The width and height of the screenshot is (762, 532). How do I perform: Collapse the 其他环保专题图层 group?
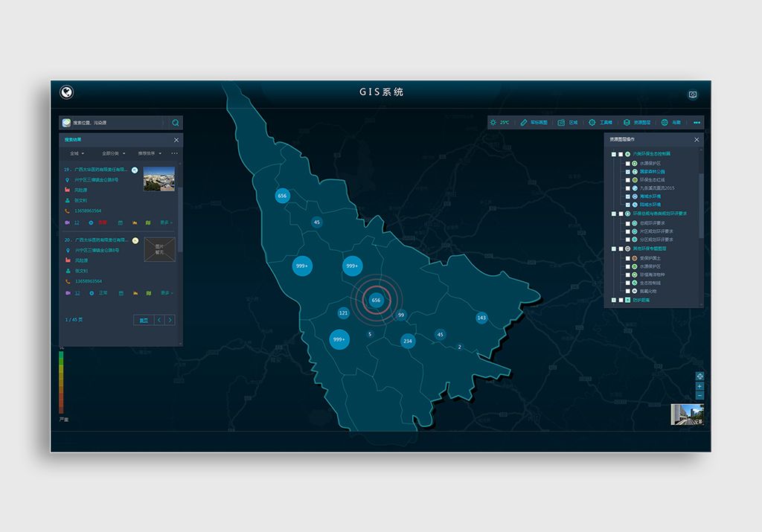tap(613, 249)
